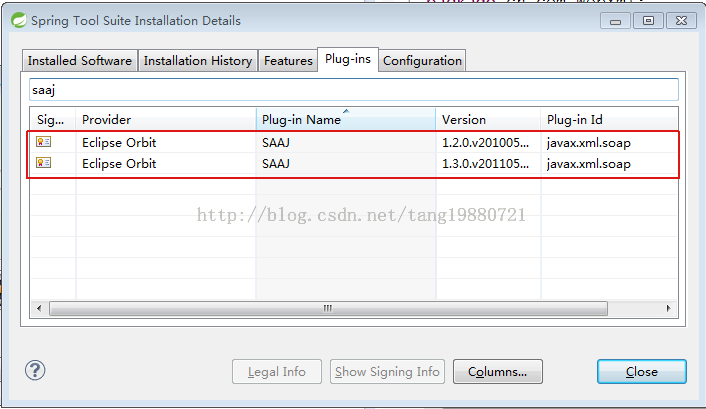Image resolution: width=706 pixels, height=409 pixels.
Task: Click SAAJ name in version 1.2.0 row
Action: coord(276,143)
